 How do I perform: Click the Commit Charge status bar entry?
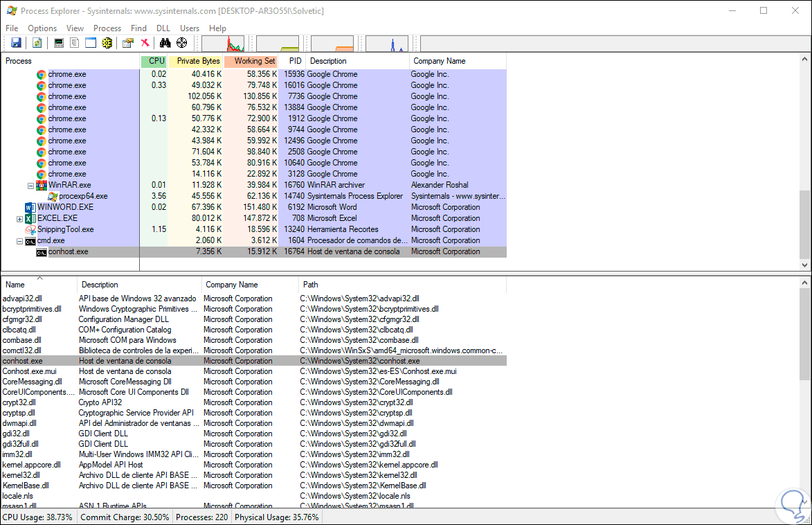(x=125, y=517)
